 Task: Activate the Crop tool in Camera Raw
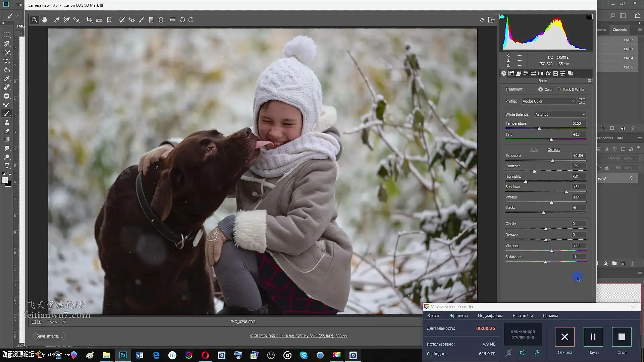coord(89,20)
